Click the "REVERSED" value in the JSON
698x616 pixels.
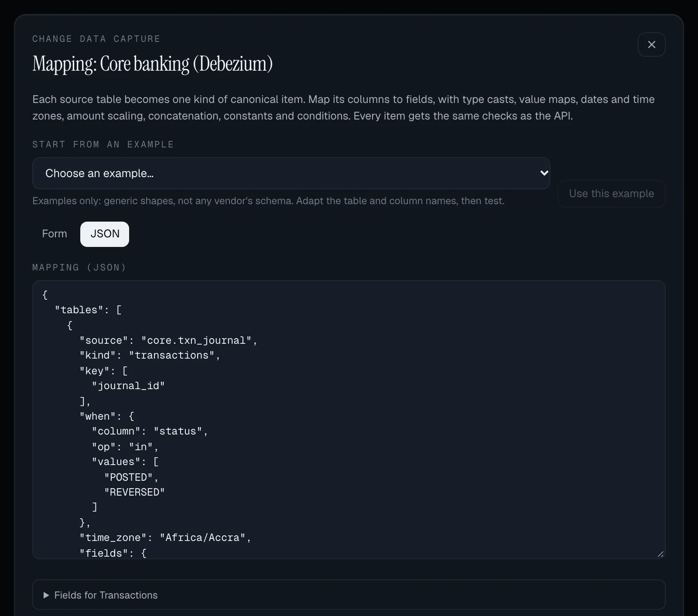click(134, 492)
